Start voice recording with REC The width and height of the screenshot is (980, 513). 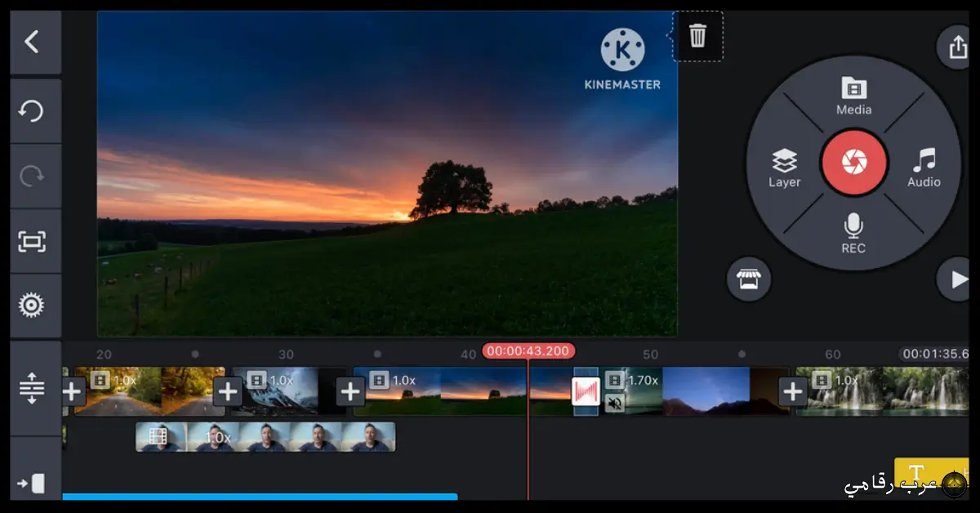(853, 234)
